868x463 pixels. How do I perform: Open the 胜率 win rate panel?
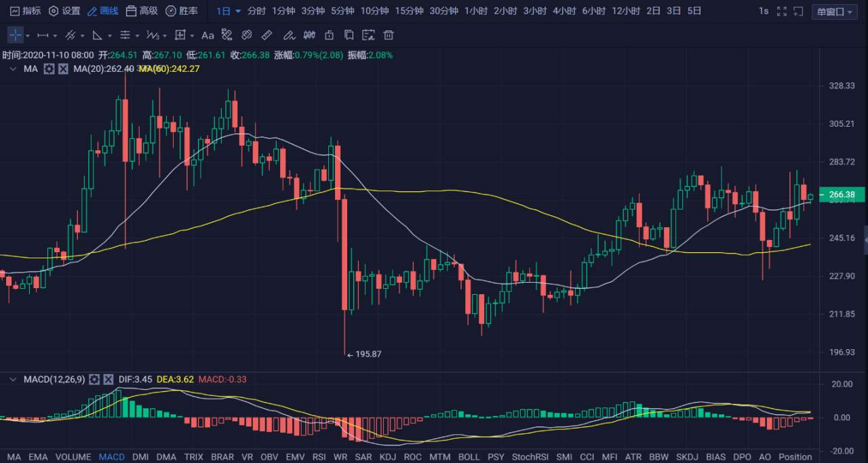pyautogui.click(x=182, y=11)
